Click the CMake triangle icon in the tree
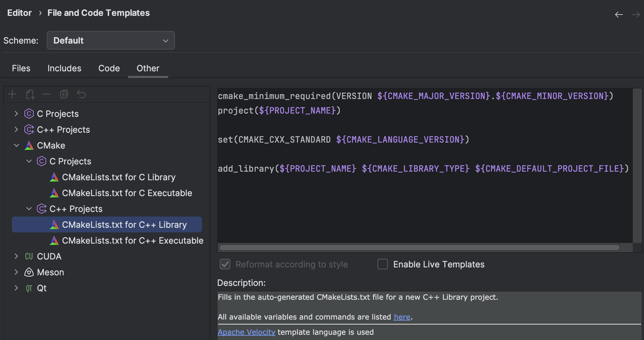The image size is (644, 340). 29,145
